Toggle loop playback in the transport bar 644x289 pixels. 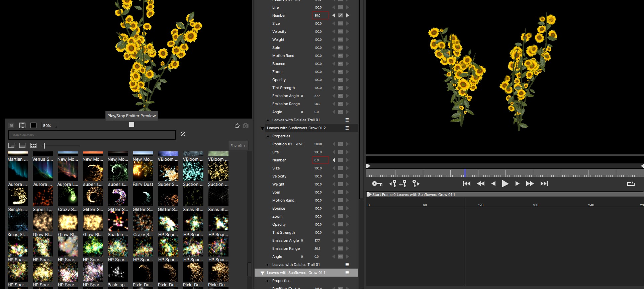coord(631,184)
